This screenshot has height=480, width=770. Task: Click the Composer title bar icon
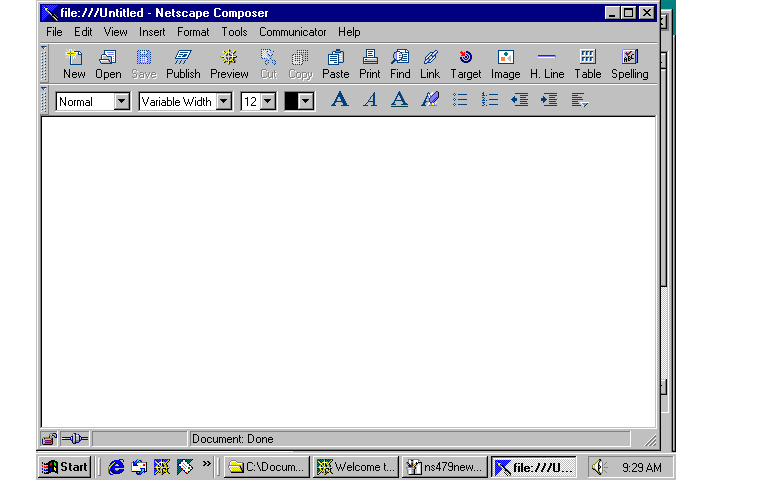[x=50, y=13]
